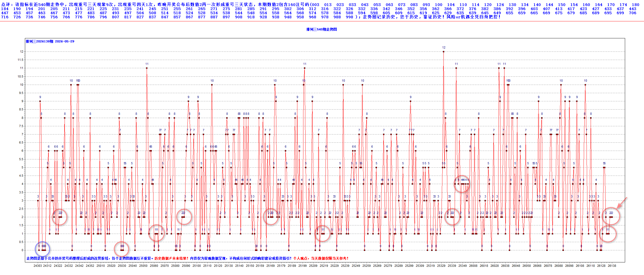Click the red circle around 222 near period 25090
The image size is (644, 275).
coord(184,217)
